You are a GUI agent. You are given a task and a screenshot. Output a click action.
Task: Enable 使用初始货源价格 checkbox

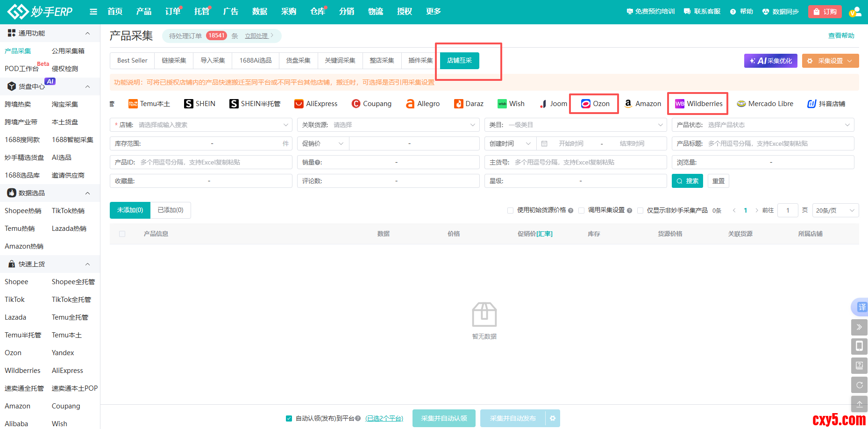[x=511, y=210]
